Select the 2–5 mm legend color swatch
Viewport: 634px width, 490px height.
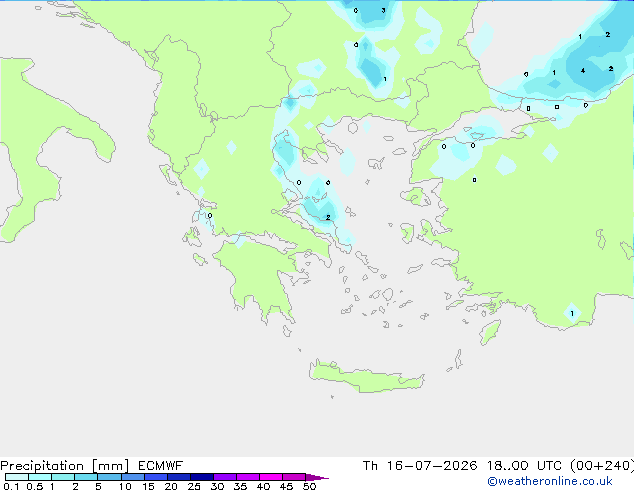click(86, 477)
